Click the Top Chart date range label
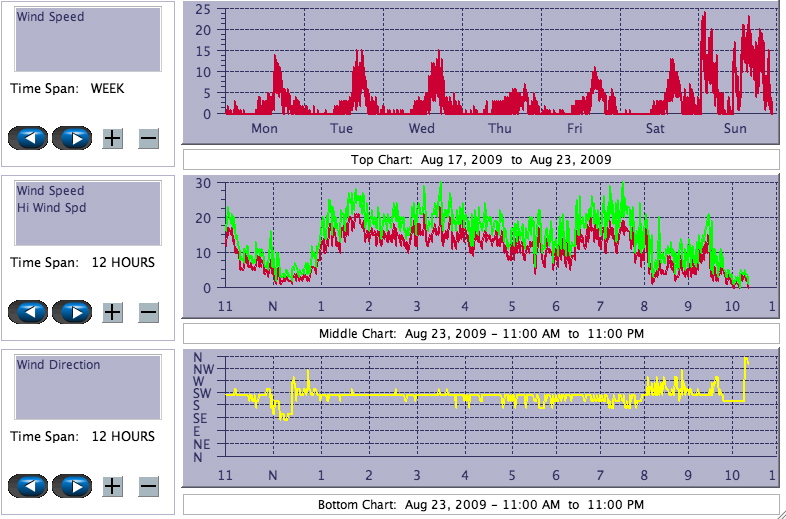The width and height of the screenshot is (786, 519). click(481, 159)
